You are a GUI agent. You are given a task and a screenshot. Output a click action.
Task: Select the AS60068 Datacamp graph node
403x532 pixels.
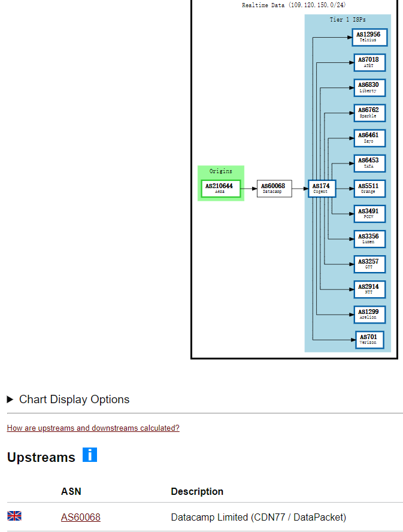pyautogui.click(x=274, y=188)
